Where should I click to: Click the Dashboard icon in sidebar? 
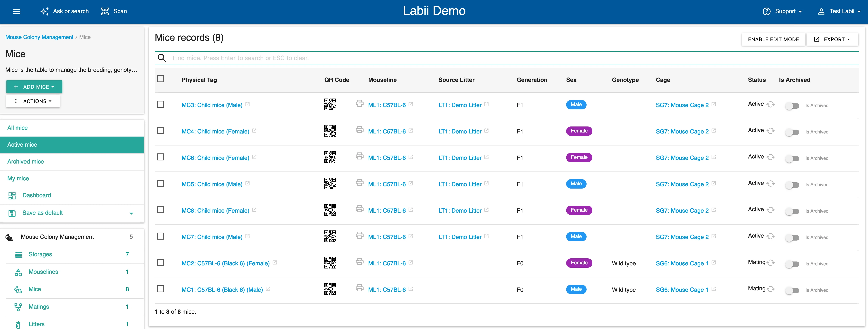coord(12,196)
